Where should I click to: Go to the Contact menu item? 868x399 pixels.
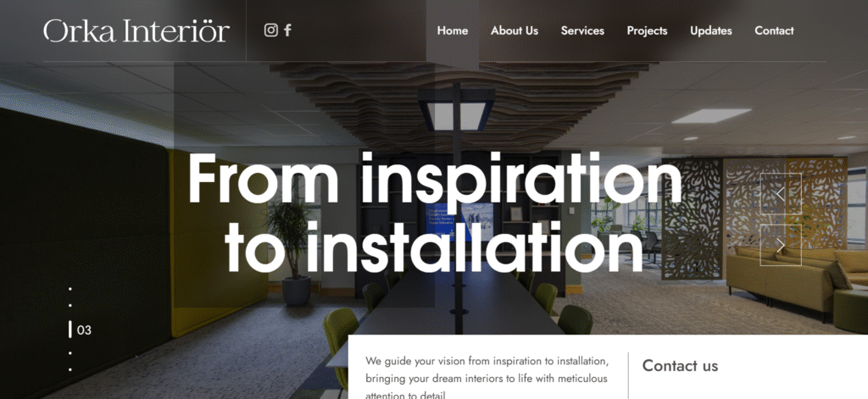(774, 31)
